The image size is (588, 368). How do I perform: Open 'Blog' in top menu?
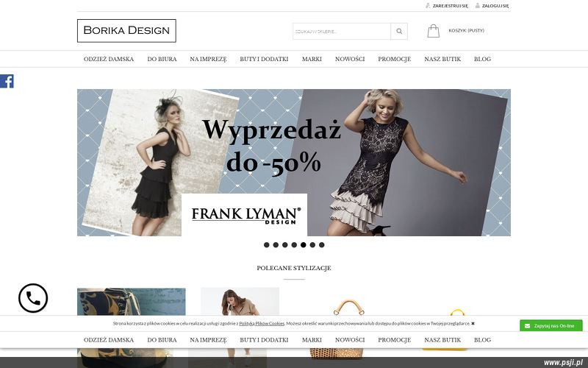point(482,59)
